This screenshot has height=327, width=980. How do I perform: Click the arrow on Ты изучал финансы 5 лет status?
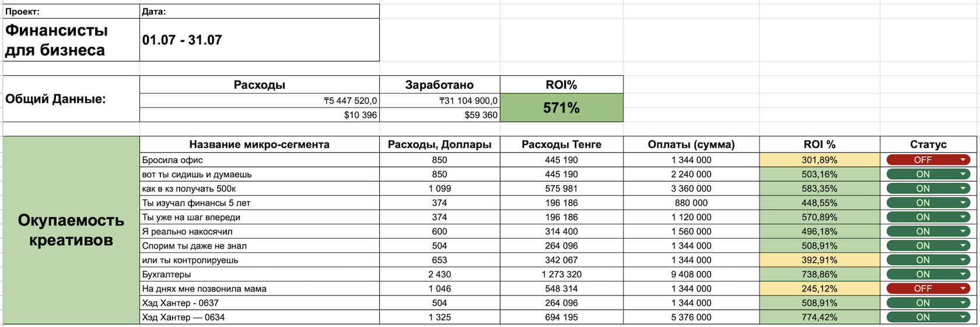[x=963, y=203]
